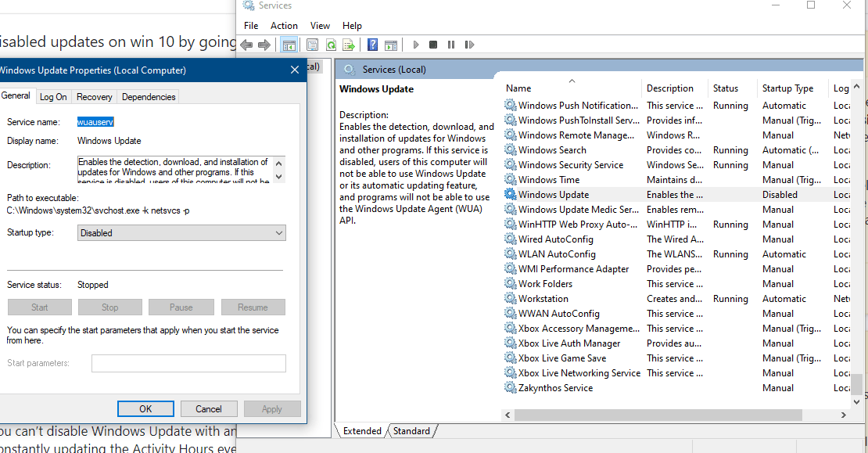Sort by the Description column header
Image resolution: width=868 pixels, height=453 pixels.
[x=675, y=88]
